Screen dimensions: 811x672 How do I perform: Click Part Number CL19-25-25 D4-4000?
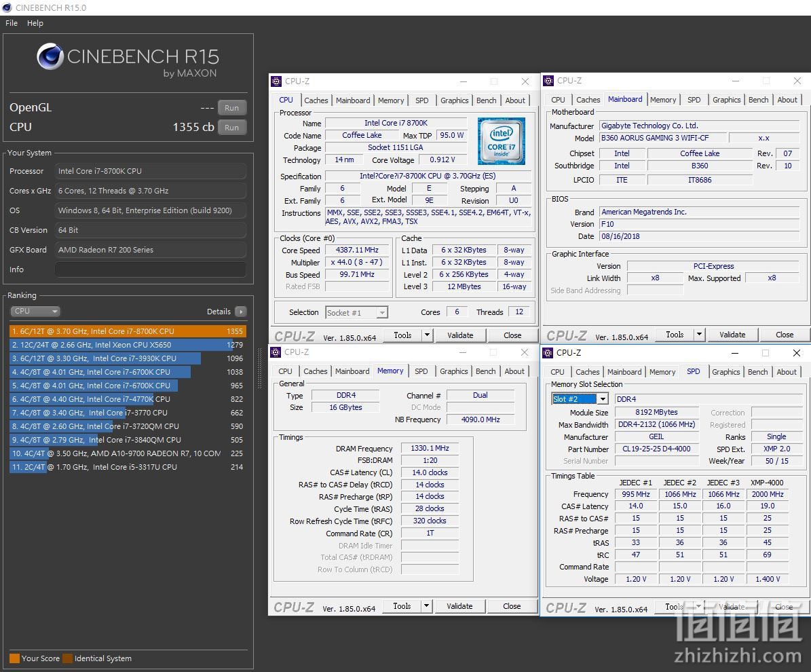(656, 449)
